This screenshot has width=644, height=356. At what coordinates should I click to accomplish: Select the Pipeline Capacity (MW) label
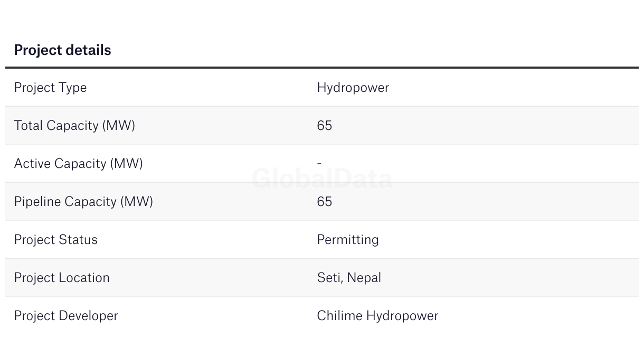83,202
